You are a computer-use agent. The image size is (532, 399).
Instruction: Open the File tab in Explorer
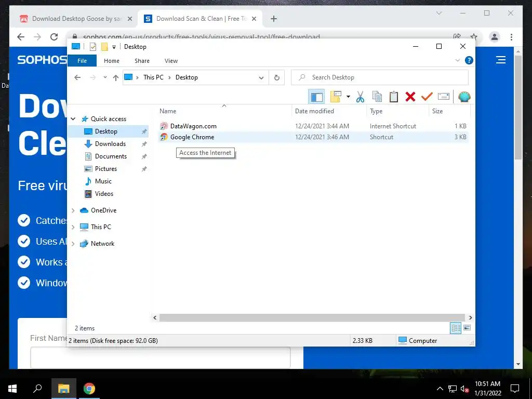(x=82, y=61)
